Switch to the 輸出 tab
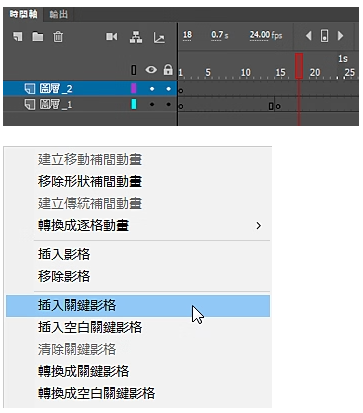 pyautogui.click(x=59, y=15)
